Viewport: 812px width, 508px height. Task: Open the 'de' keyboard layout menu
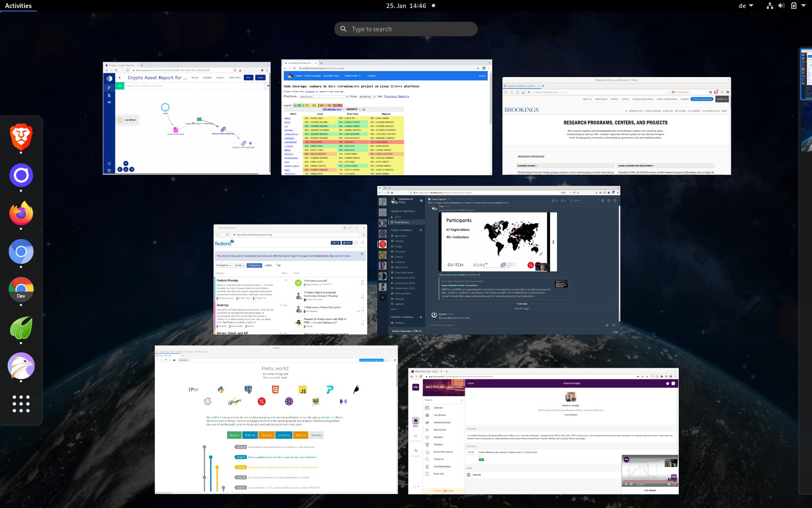coord(746,6)
